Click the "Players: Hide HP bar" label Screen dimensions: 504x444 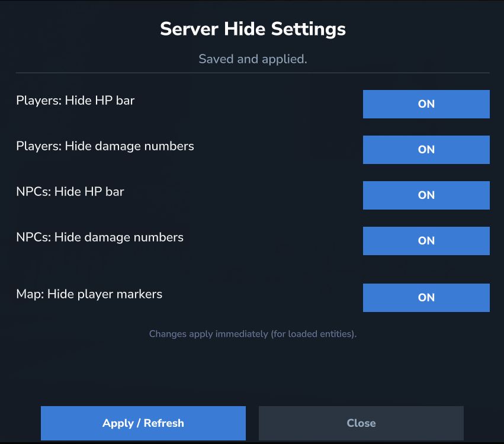(75, 101)
